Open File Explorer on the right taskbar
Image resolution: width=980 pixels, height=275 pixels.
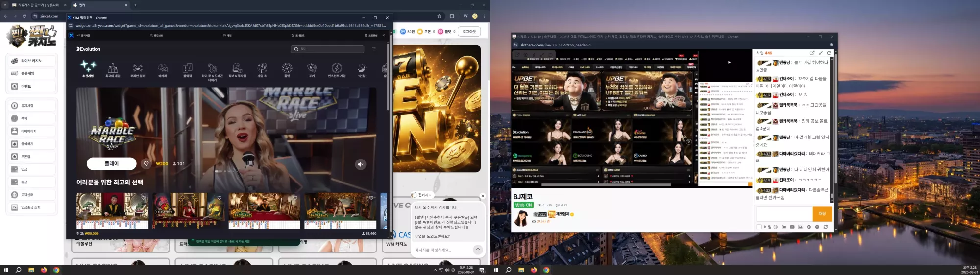521,270
